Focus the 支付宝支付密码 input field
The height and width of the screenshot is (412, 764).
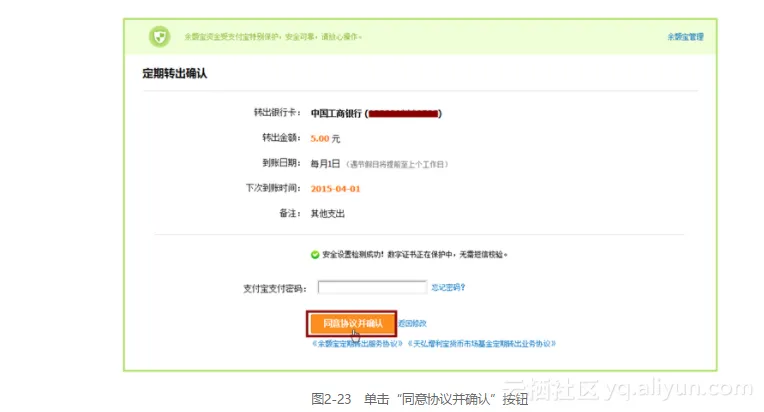372,287
